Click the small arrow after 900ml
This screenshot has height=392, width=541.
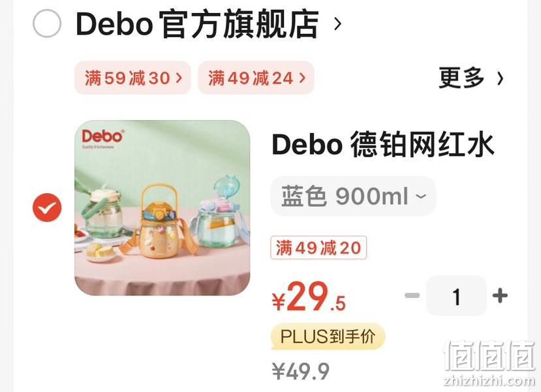420,196
